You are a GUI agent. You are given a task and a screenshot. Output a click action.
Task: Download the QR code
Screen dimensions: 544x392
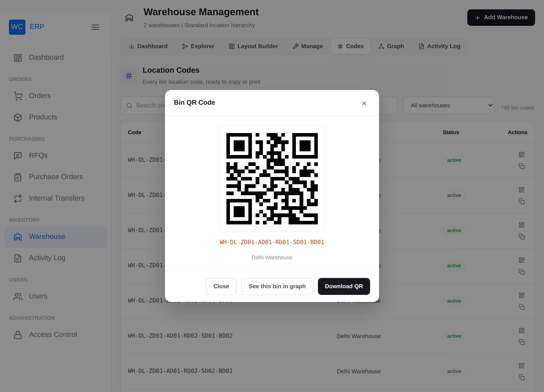(x=344, y=286)
